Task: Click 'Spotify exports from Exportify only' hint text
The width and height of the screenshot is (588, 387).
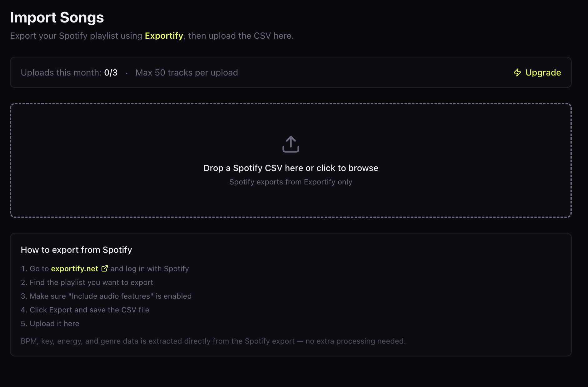Action: point(291,182)
